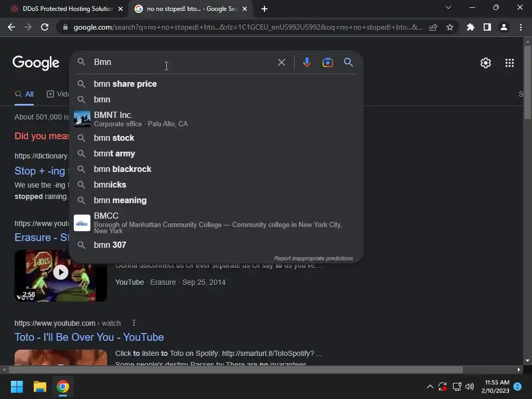Open the 'Stop + -ing' result link
The image size is (532, 399).
42,171
